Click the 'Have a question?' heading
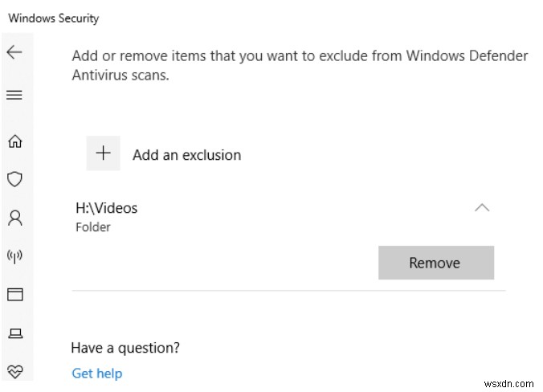The image size is (543, 392). [125, 348]
